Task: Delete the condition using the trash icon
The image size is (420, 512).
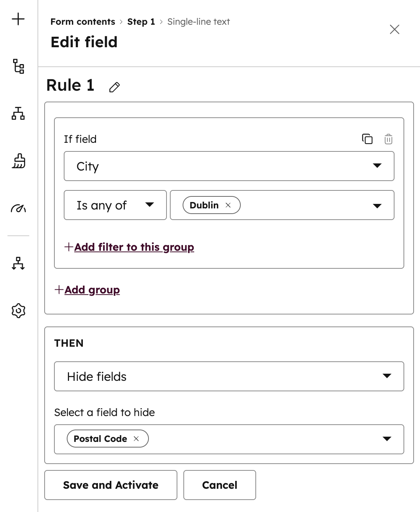Action: [x=388, y=139]
